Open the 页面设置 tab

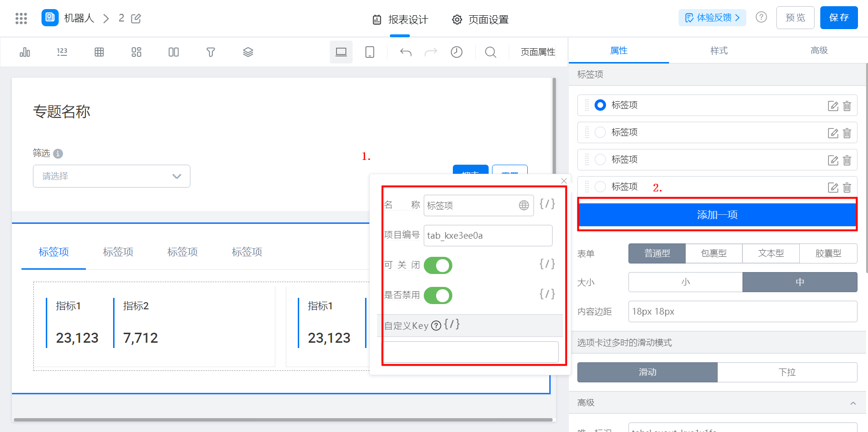click(481, 20)
